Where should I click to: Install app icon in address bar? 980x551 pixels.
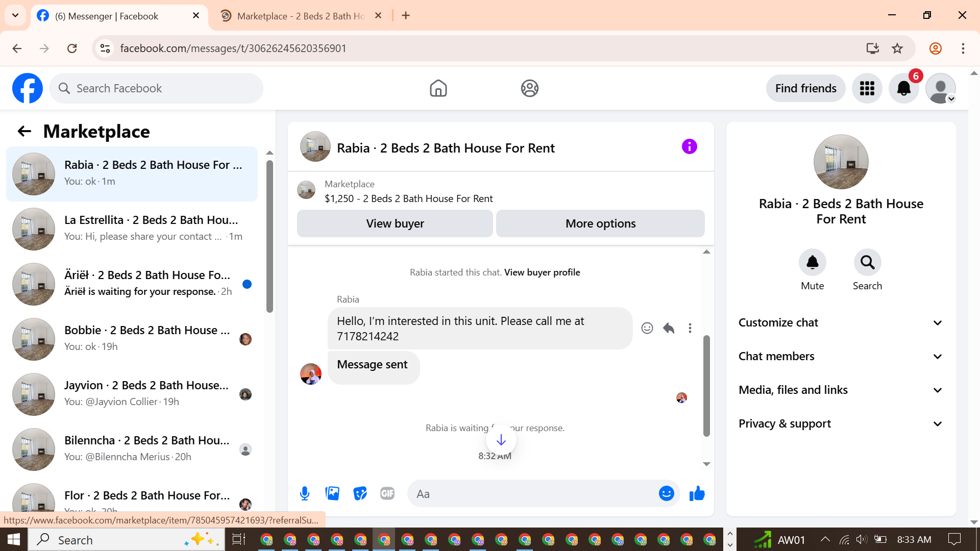(872, 48)
